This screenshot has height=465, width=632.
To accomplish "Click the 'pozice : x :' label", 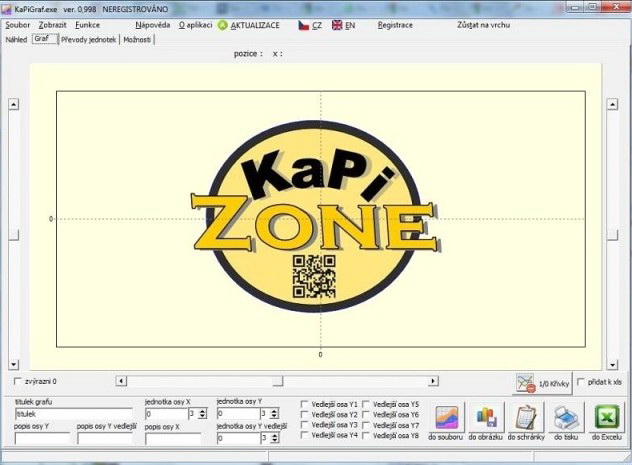I will pyautogui.click(x=258, y=54).
